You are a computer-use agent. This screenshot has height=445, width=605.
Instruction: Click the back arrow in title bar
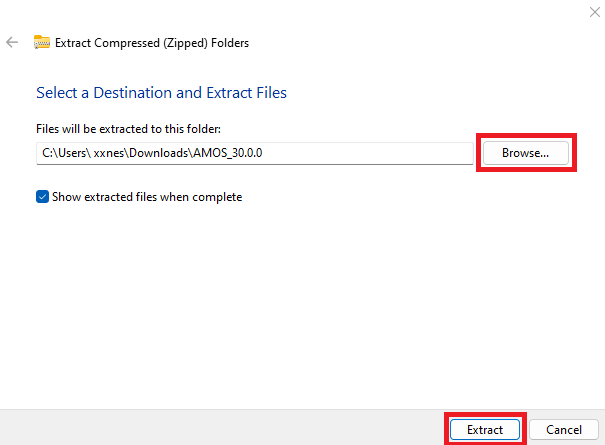pyautogui.click(x=12, y=43)
